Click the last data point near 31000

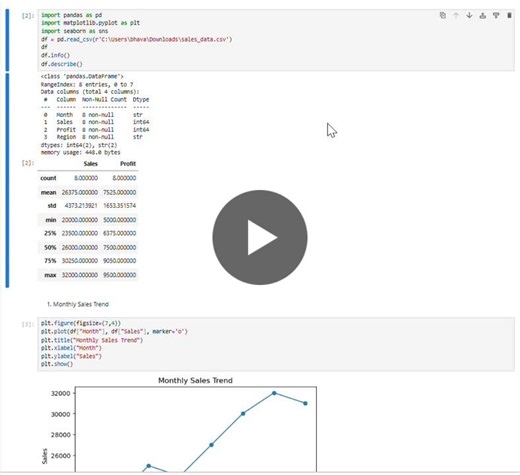[305, 403]
